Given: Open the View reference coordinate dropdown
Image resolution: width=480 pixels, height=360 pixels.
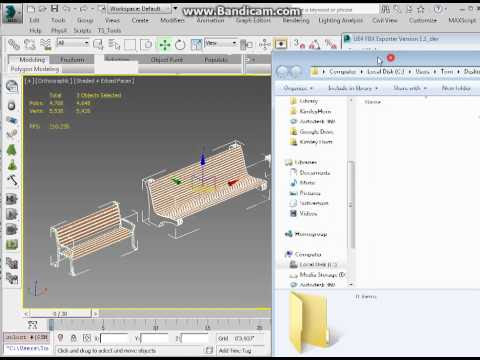Looking at the screenshot, I should coord(221,43).
